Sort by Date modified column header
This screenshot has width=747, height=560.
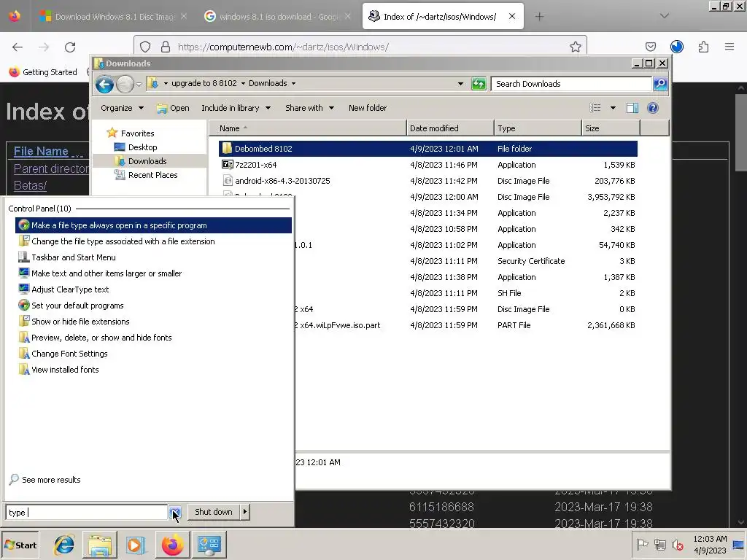click(450, 128)
